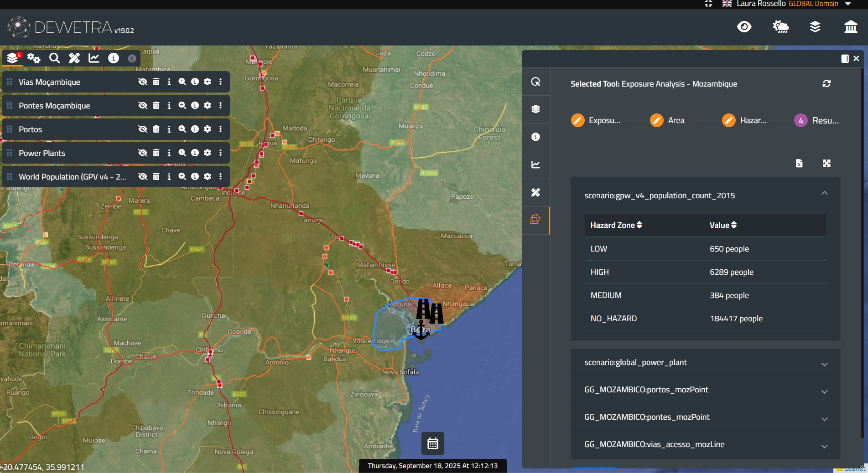Open the Hazard step in the wizard
The width and height of the screenshot is (868, 473).
click(729, 121)
